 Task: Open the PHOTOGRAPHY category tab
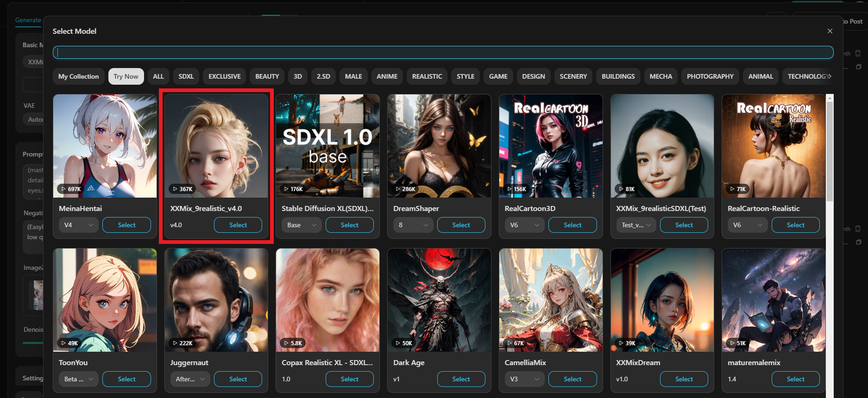710,76
